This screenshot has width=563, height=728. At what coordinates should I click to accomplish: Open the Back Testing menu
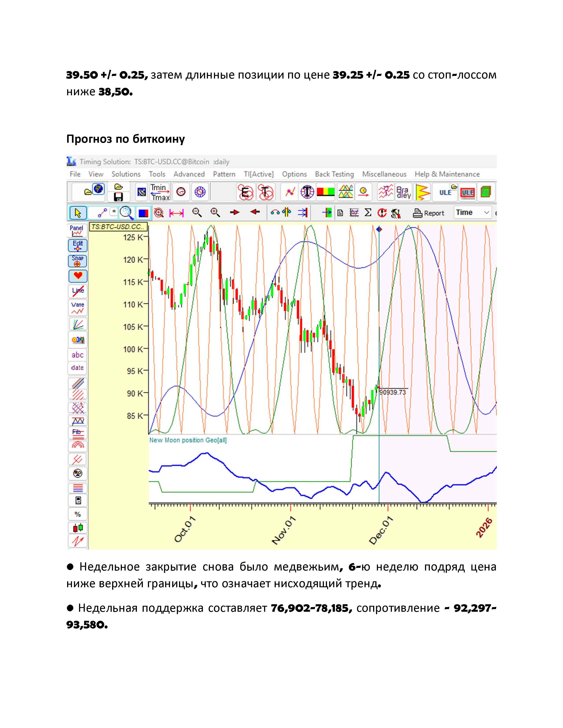coord(334,174)
